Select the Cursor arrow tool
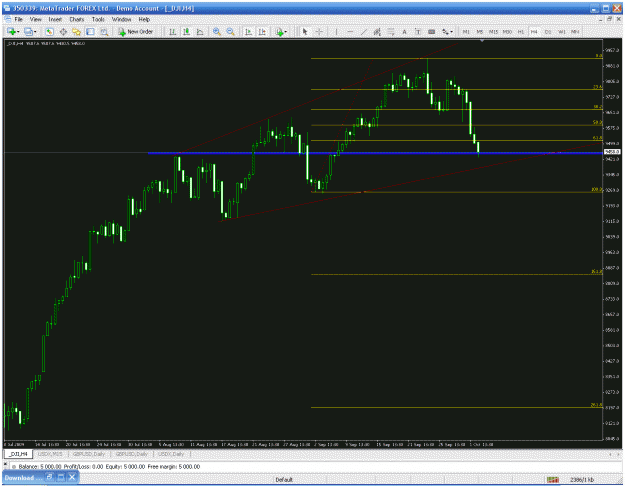This screenshot has height=486, width=625. tap(305, 31)
